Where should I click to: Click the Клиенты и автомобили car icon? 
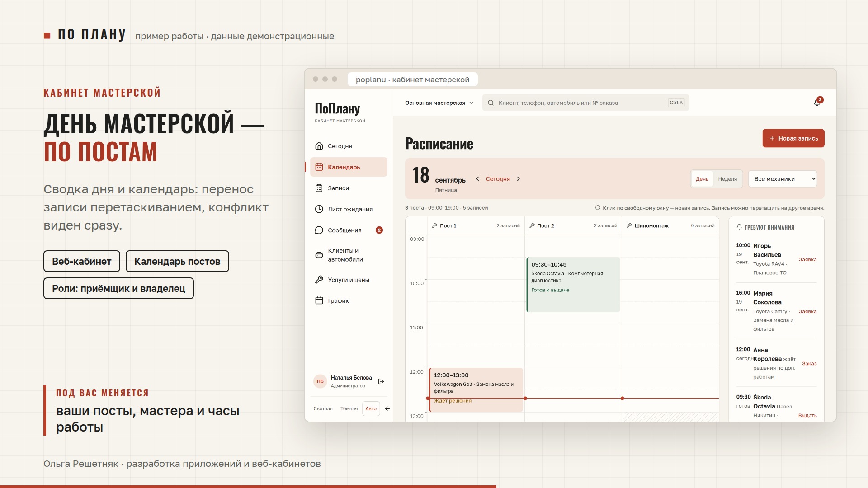319,255
